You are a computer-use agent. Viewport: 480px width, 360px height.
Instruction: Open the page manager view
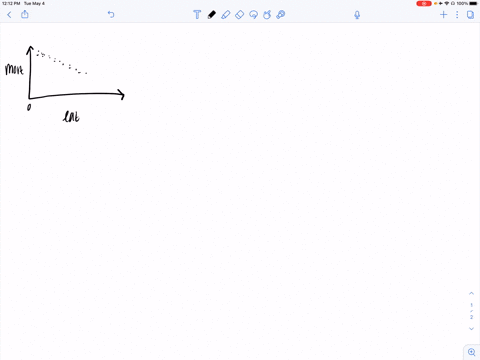470,15
